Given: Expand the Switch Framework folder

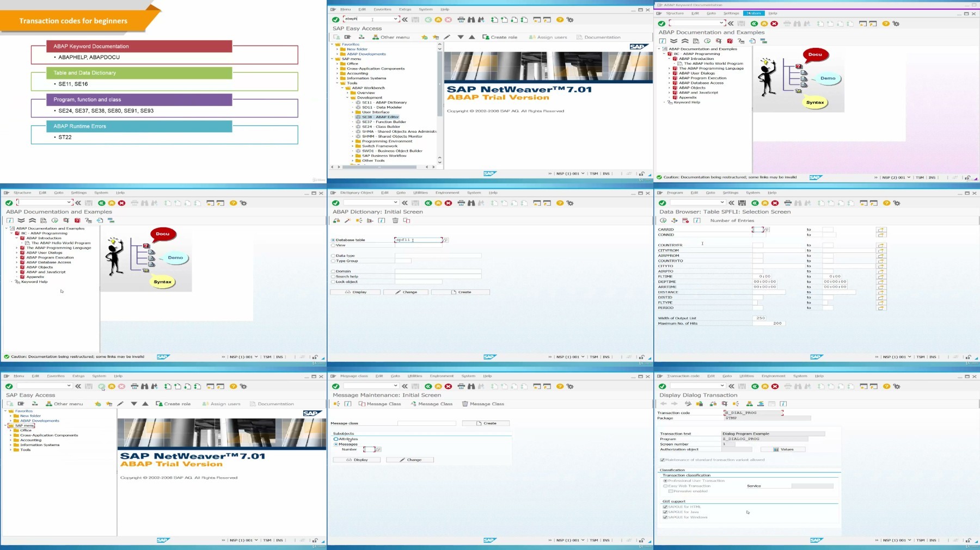Looking at the screenshot, I should click(x=353, y=146).
